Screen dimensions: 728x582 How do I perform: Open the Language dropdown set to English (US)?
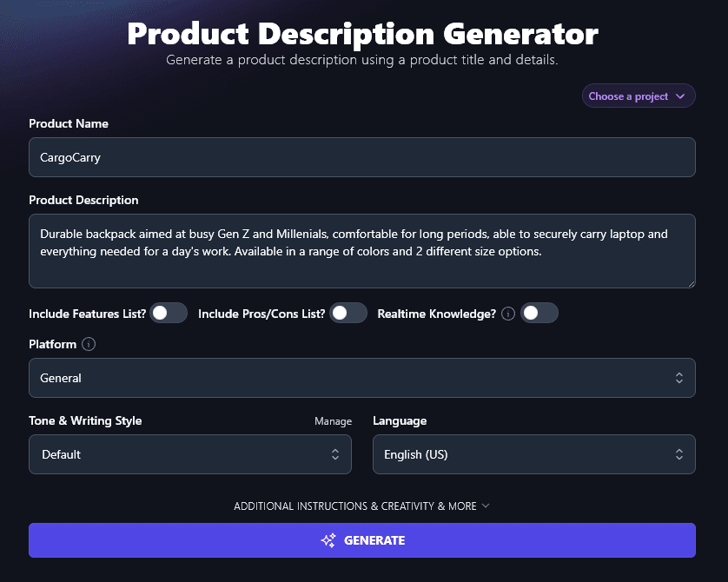pyautogui.click(x=533, y=454)
